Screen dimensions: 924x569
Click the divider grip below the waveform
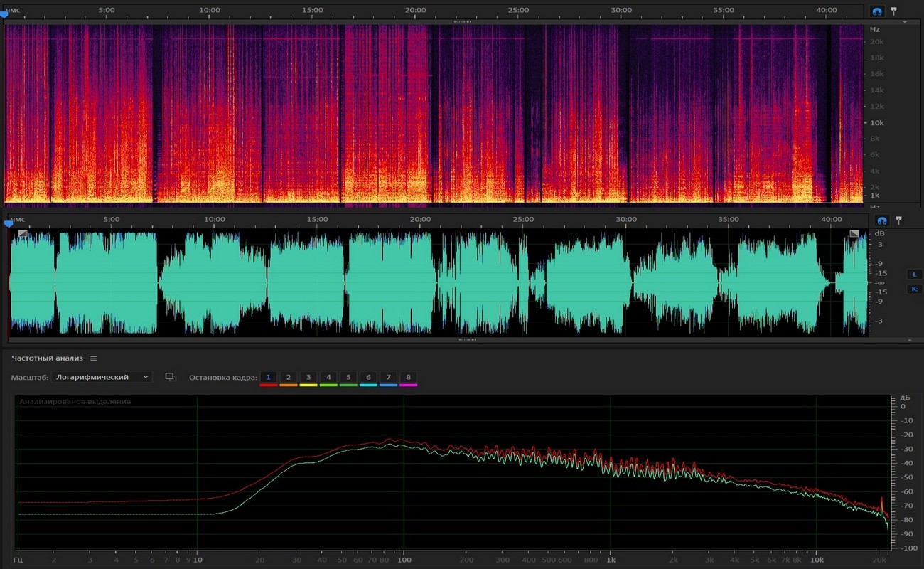(x=466, y=340)
